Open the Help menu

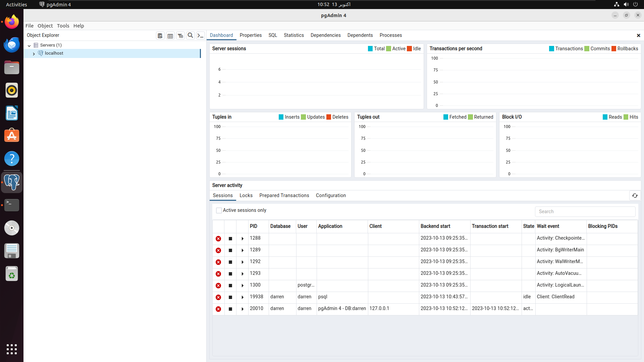point(79,26)
